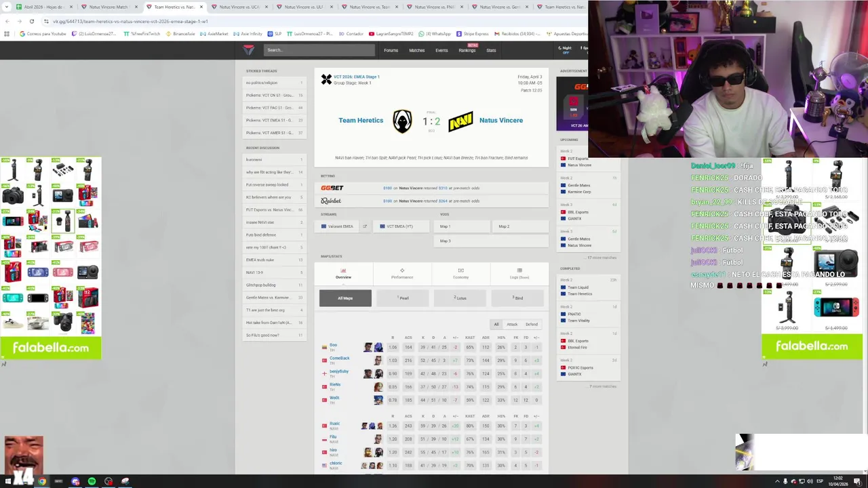Open the Forums menu item

[x=391, y=50]
